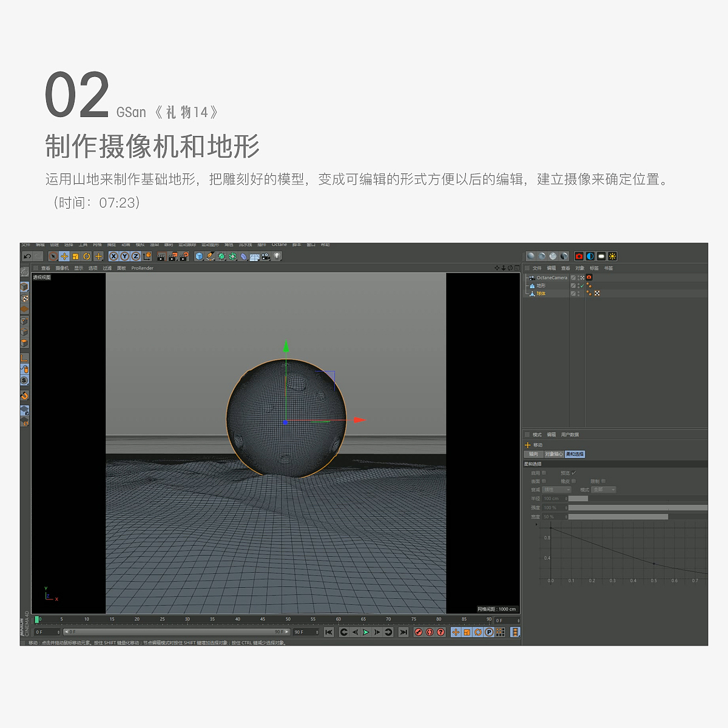Add Octane diffuse material sphere icon
Screen dimensions: 728x728
[x=531, y=256]
